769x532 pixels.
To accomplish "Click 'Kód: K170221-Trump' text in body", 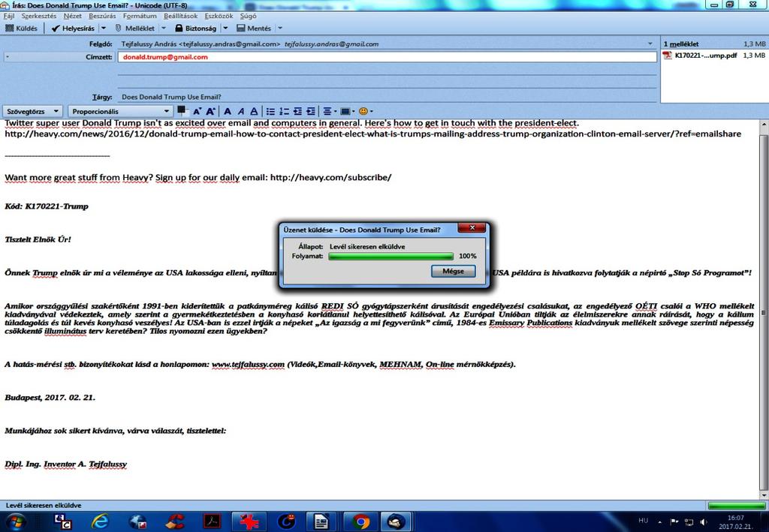I will tap(47, 206).
